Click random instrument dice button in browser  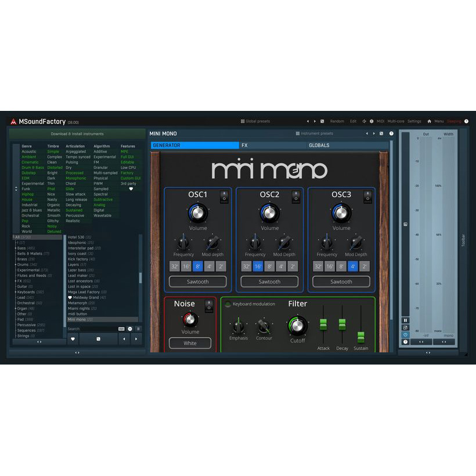point(98,339)
